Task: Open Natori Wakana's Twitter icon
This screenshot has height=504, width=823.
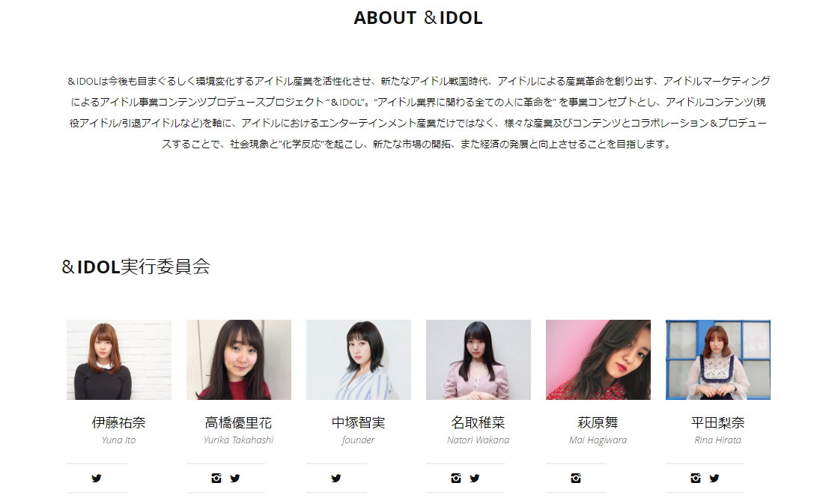Action: click(x=475, y=479)
